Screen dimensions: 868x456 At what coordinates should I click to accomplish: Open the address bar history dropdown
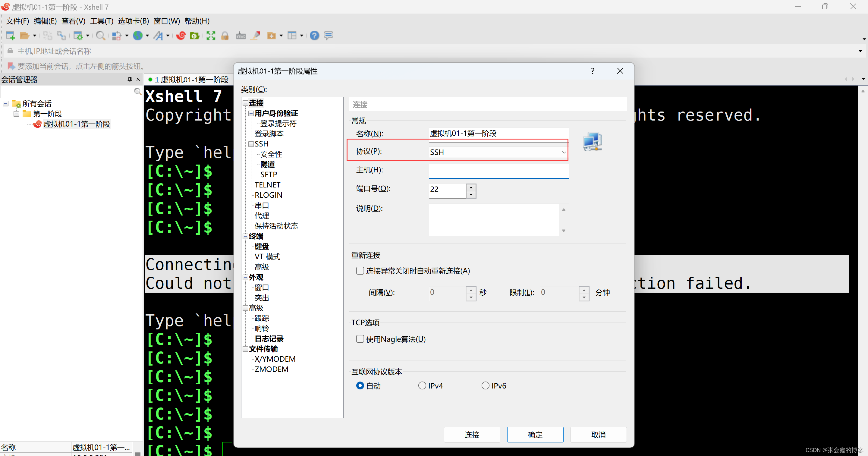tap(860, 51)
